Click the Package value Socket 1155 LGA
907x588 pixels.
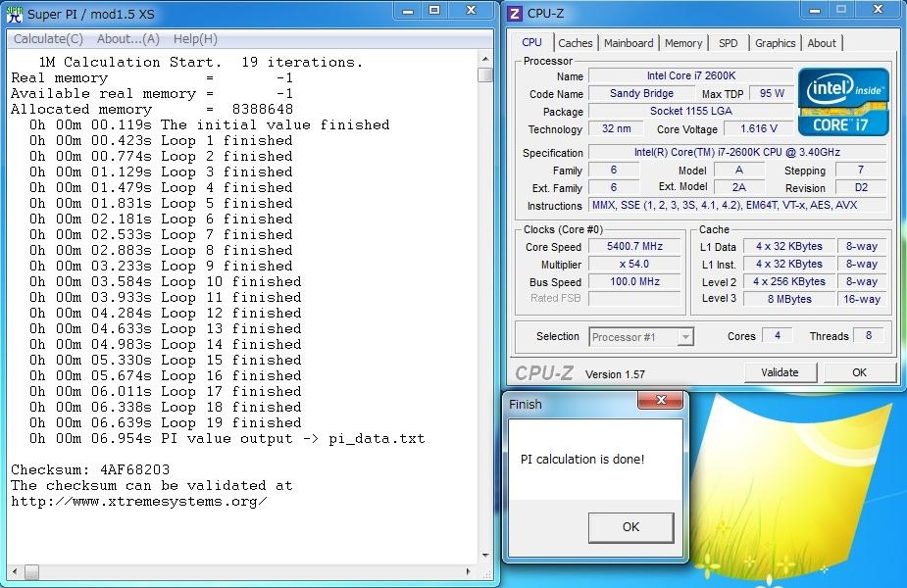[690, 111]
